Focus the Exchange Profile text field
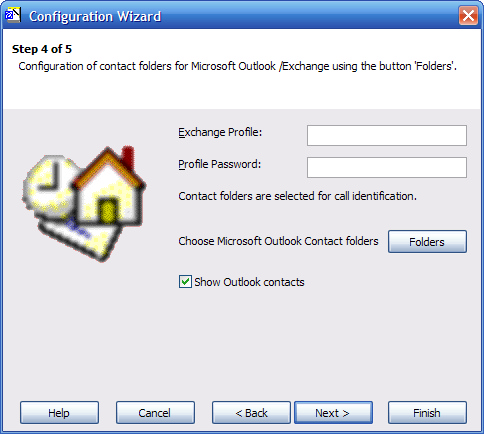The image size is (484, 434). pyautogui.click(x=387, y=135)
